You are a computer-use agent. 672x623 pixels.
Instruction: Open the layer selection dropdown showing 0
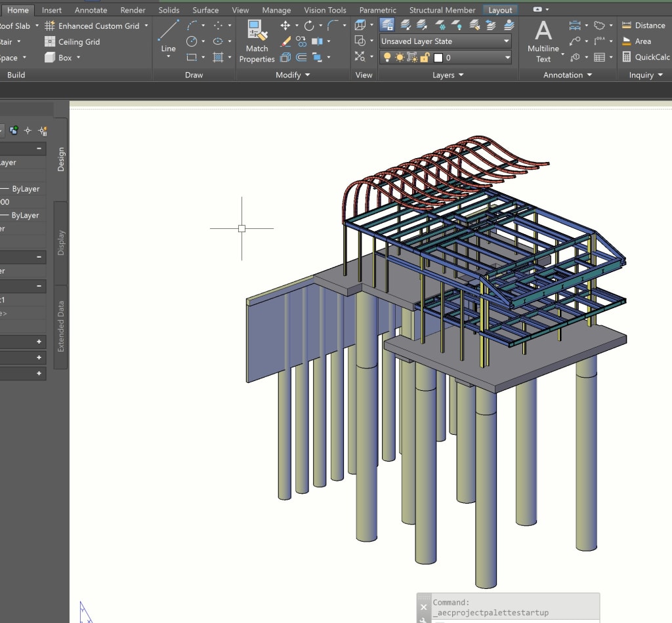tap(505, 58)
